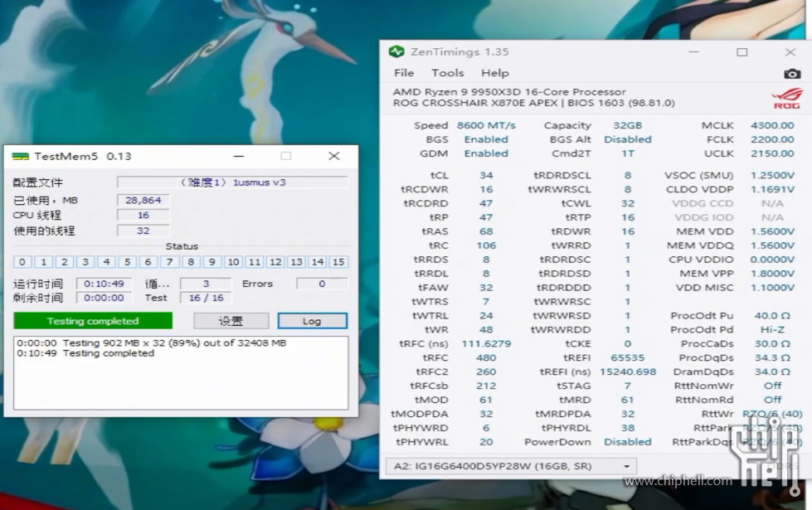Click the tCL value 34
The height and width of the screenshot is (510, 812).
486,176
